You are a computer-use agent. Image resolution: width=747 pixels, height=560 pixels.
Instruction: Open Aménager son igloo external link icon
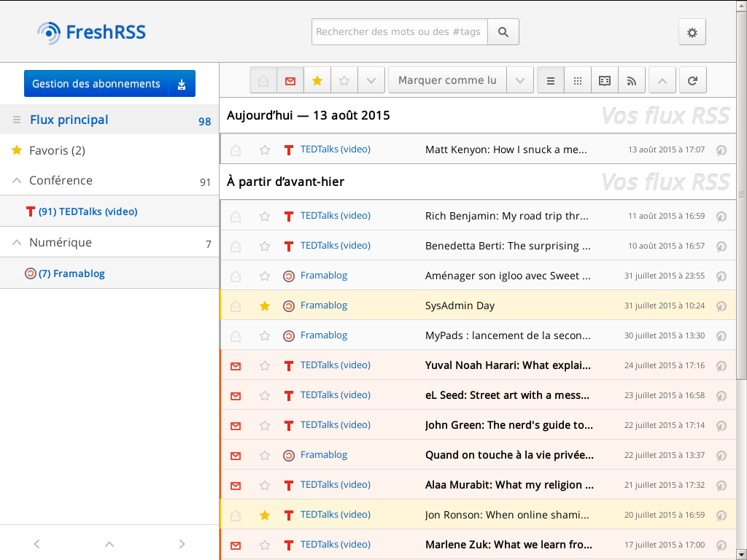721,276
